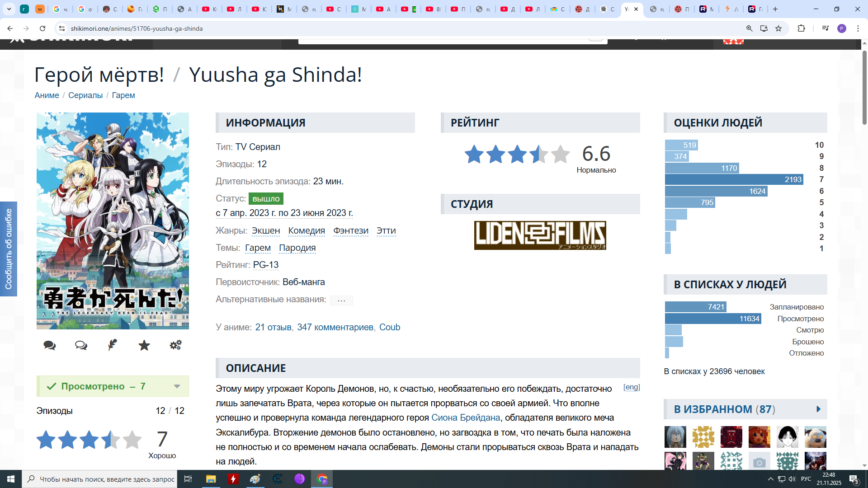Screen dimensions: 868x488
Task: Expand В избранном section arrow
Action: coord(818,409)
